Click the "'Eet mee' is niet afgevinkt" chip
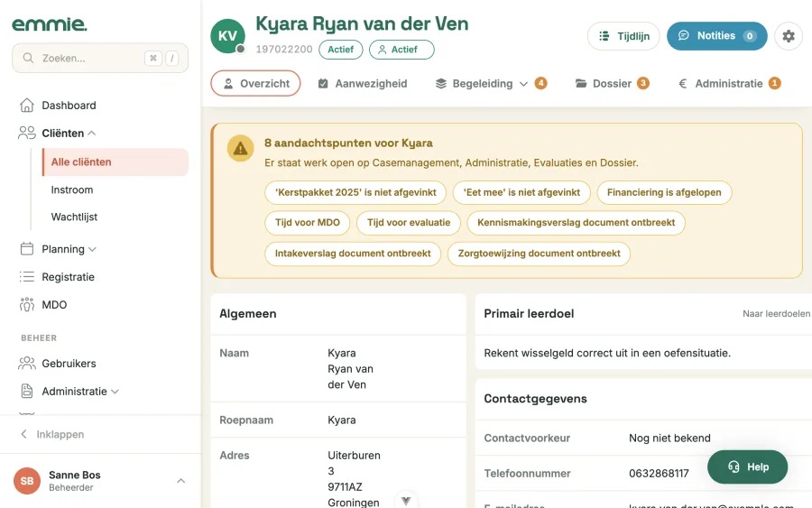The image size is (812, 508). click(521, 192)
